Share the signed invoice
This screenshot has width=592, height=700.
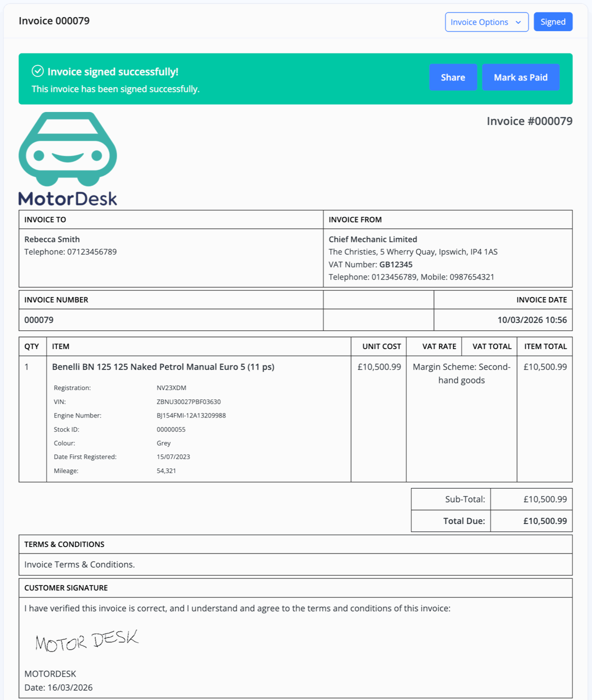pyautogui.click(x=452, y=77)
